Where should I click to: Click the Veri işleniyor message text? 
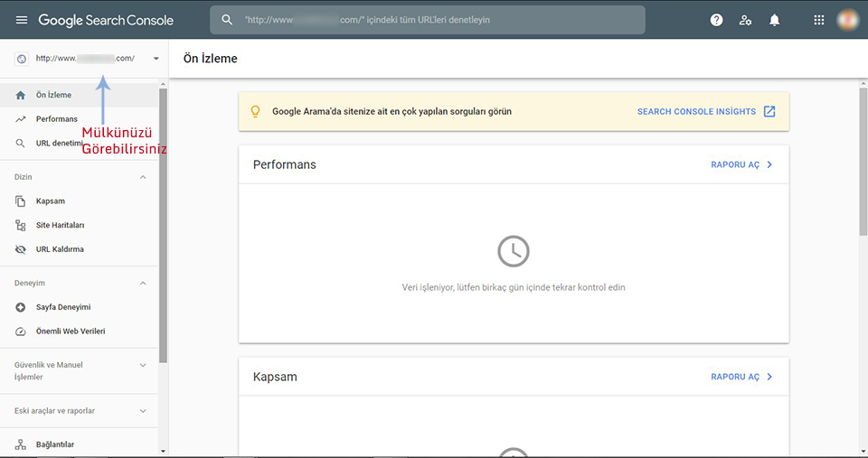coord(514,287)
